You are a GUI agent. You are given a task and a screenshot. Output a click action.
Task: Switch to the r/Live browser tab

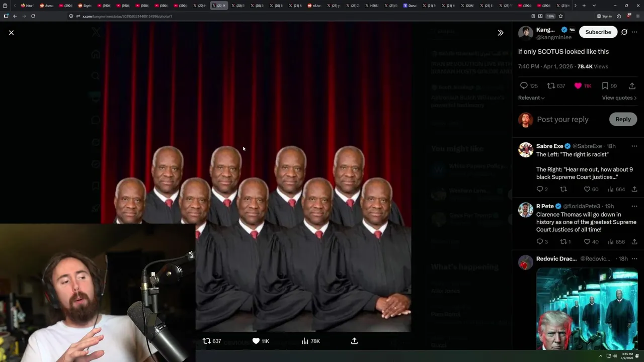tap(314, 6)
